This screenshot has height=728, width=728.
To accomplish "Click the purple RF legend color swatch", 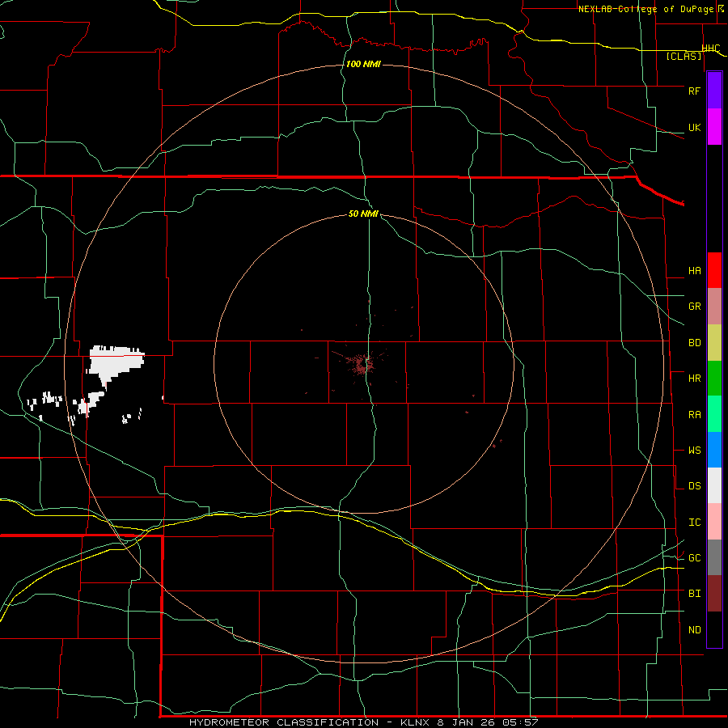I will pos(714,91).
